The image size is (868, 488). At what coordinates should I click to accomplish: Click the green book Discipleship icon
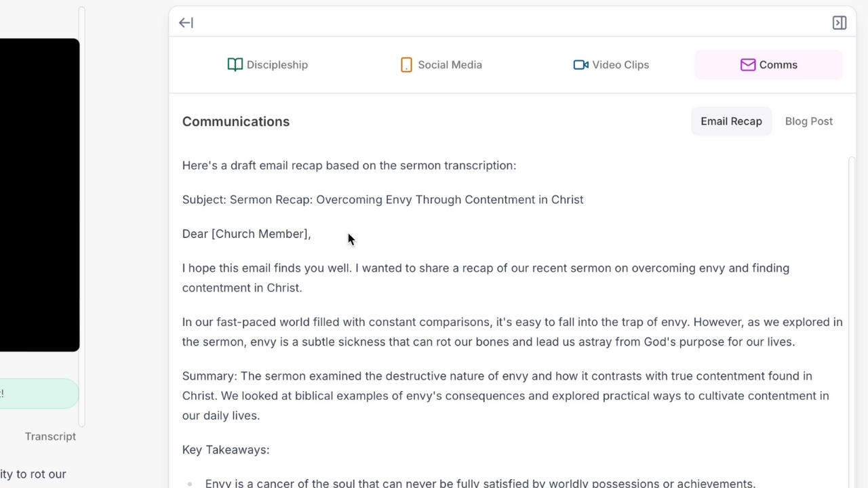pos(235,64)
